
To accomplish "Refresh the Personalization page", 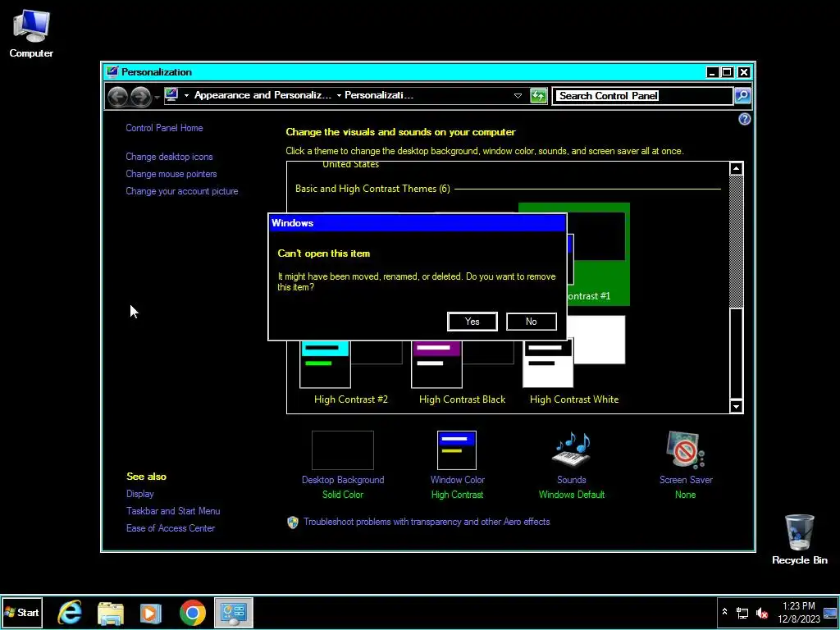I will click(538, 96).
